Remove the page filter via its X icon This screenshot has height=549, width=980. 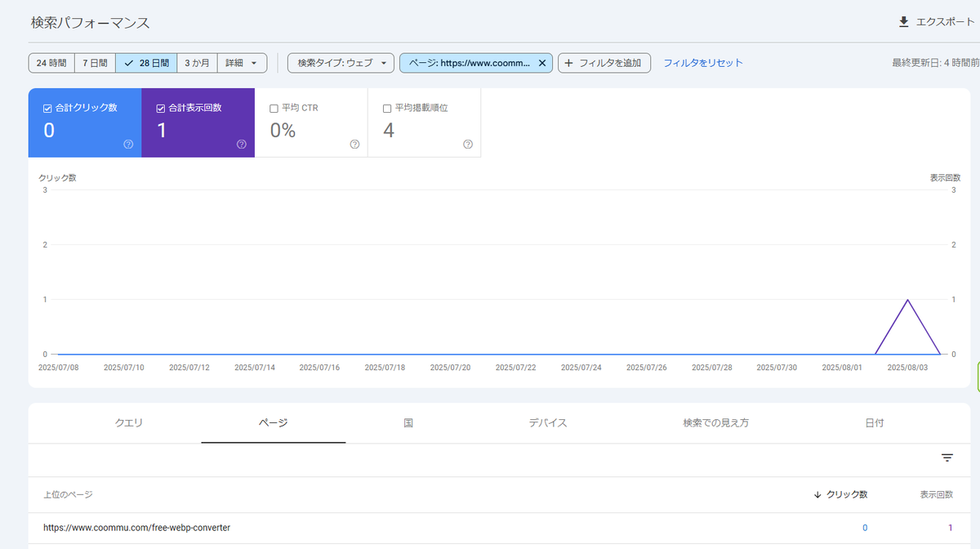pos(541,62)
